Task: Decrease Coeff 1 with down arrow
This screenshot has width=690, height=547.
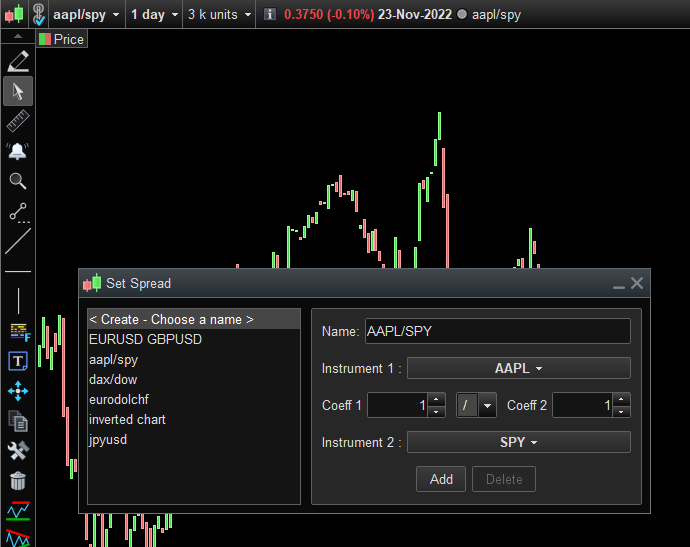Action: click(436, 411)
